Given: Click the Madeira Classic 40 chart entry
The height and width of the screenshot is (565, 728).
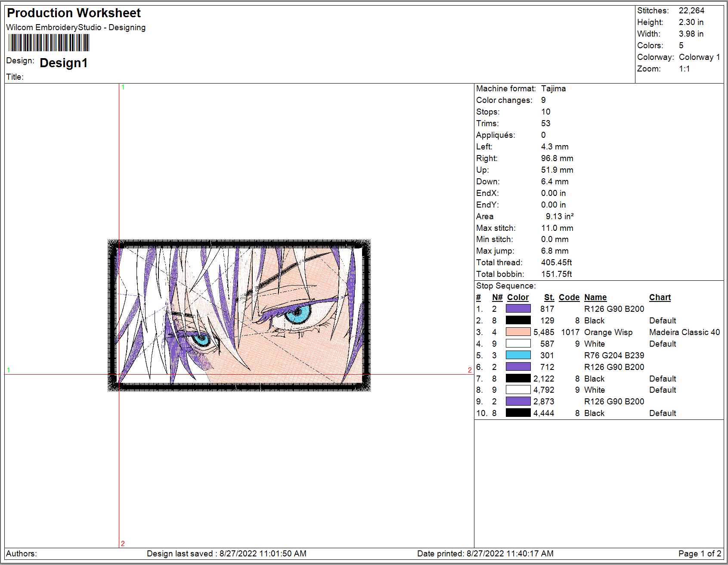Looking at the screenshot, I should coord(685,332).
